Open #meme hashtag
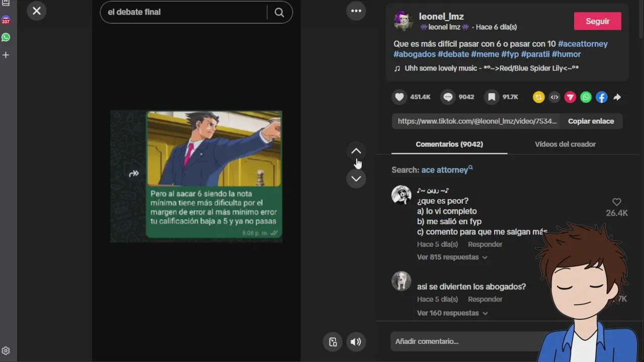The width and height of the screenshot is (644, 362). [x=485, y=54]
